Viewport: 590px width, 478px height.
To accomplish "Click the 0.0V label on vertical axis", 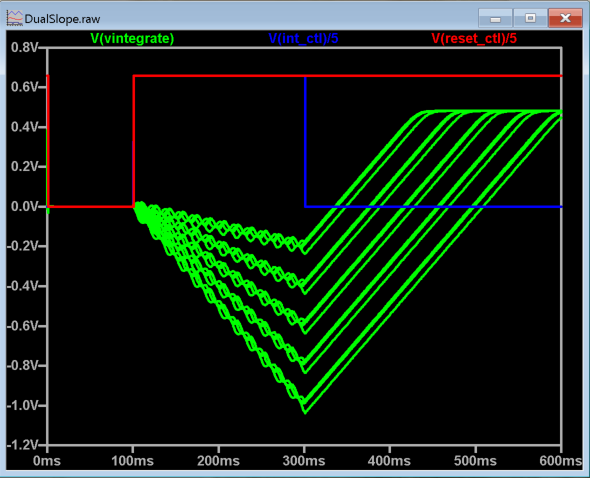I will (24, 207).
